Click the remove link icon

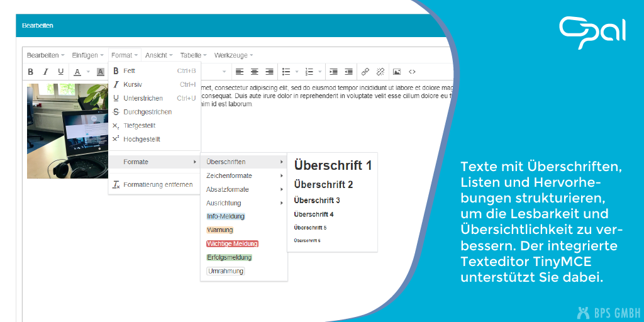(380, 72)
